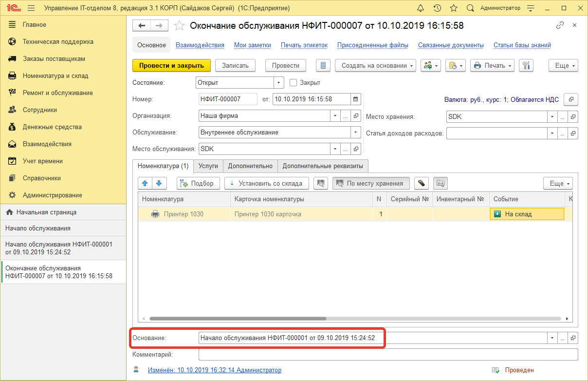Click the barcode scanner icon on the table toolbar
This screenshot has height=381, width=588.
(x=421, y=183)
